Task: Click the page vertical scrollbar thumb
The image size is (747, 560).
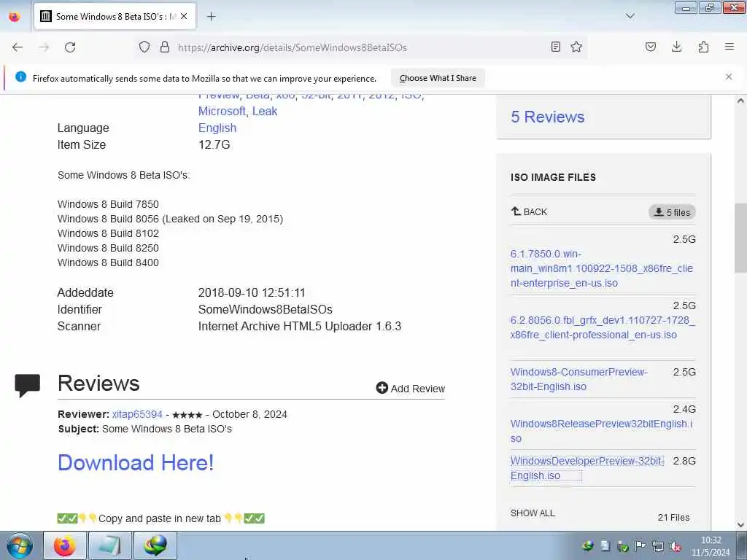Action: coord(740,238)
